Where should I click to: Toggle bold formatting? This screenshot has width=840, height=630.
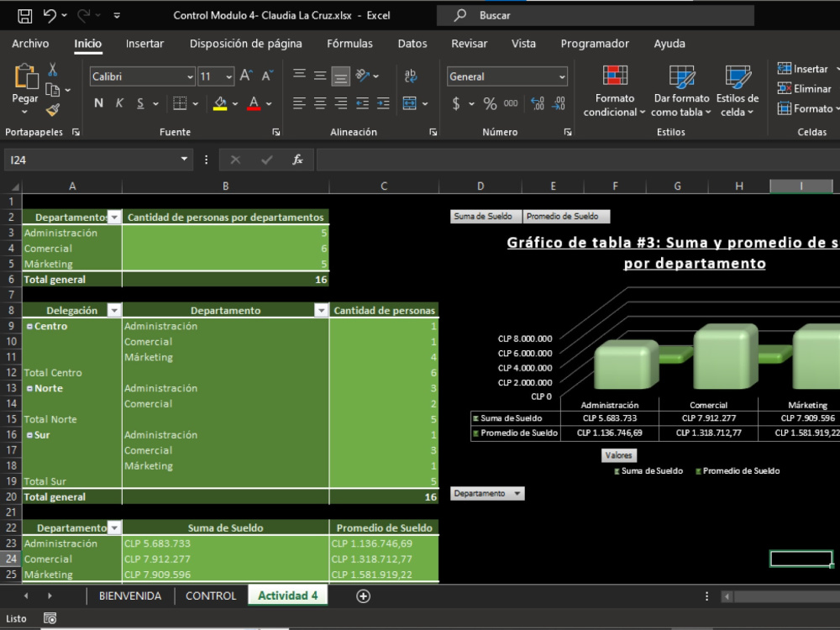tap(98, 103)
